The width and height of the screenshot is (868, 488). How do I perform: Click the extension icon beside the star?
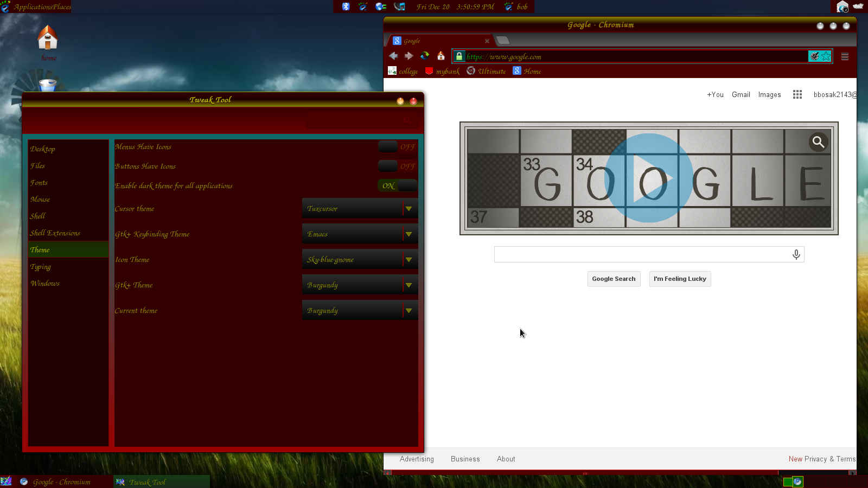(x=814, y=56)
